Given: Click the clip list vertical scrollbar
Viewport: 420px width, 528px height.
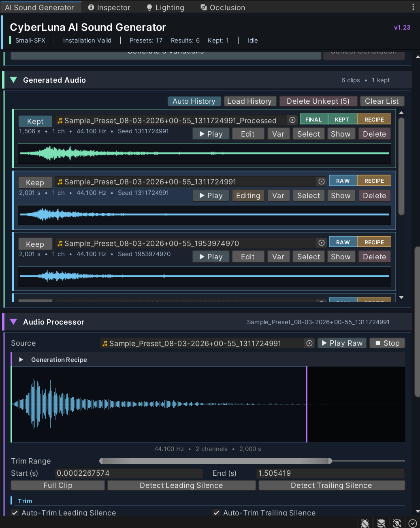Looking at the screenshot, I should (x=401, y=166).
